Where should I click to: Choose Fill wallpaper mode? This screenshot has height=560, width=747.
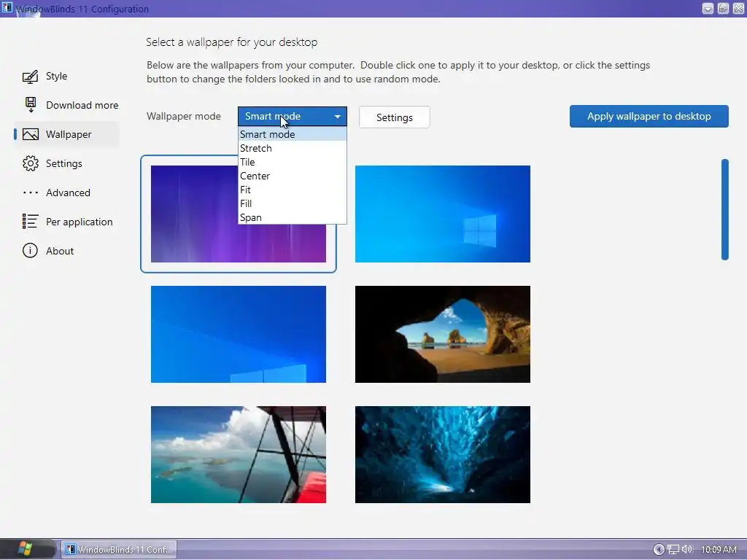click(x=292, y=203)
